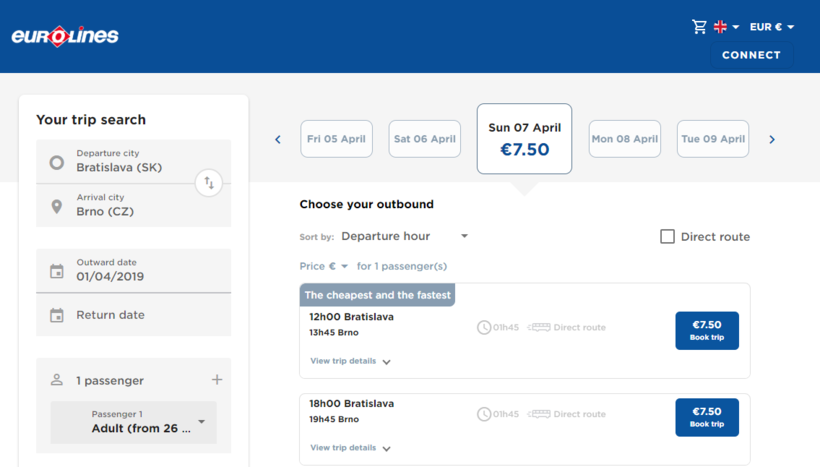
Task: Swap departure and arrival cities
Action: tap(209, 183)
